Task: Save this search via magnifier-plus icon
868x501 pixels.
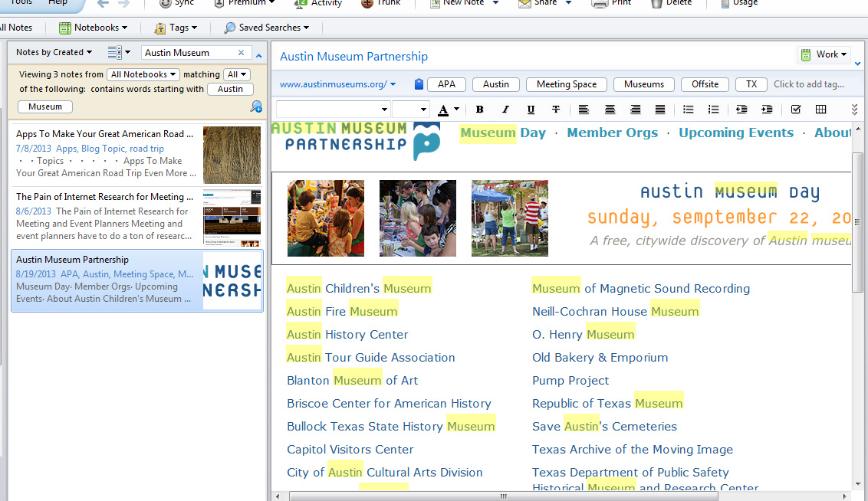Action: (256, 106)
